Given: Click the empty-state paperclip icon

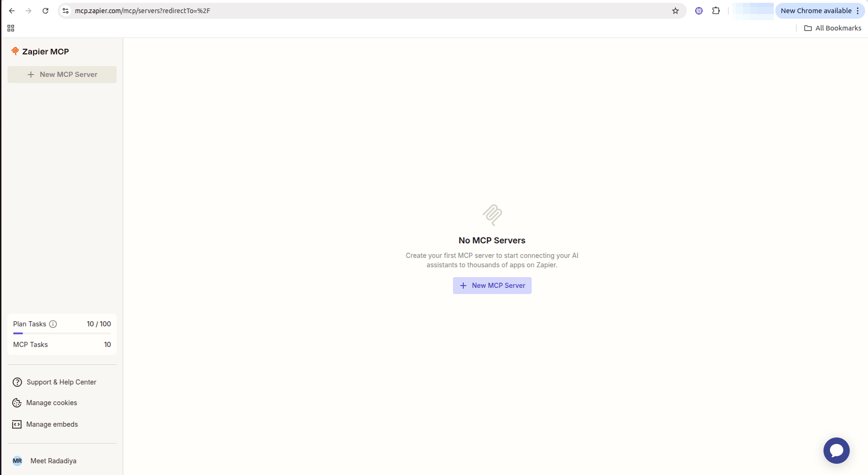Looking at the screenshot, I should pyautogui.click(x=492, y=215).
